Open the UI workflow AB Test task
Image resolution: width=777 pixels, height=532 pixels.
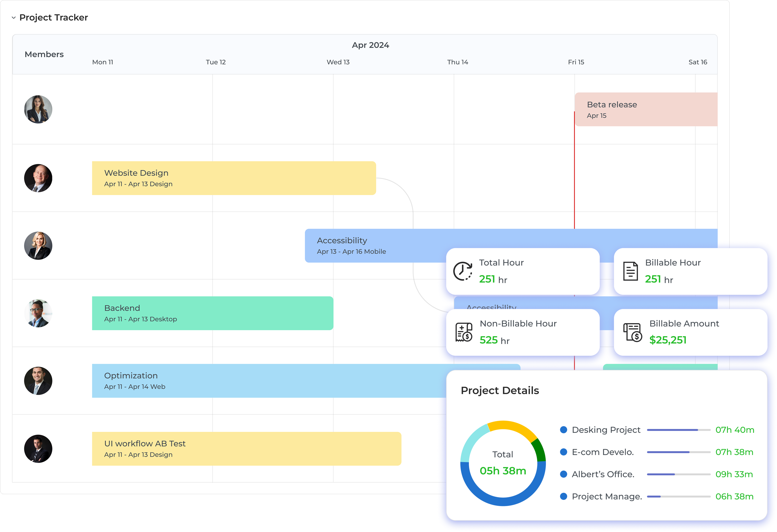pos(246,448)
